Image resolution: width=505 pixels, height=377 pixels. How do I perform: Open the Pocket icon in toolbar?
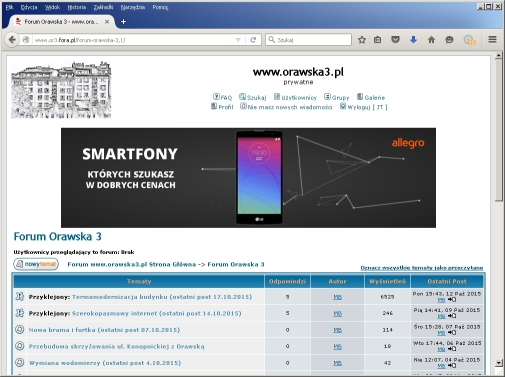(x=395, y=40)
